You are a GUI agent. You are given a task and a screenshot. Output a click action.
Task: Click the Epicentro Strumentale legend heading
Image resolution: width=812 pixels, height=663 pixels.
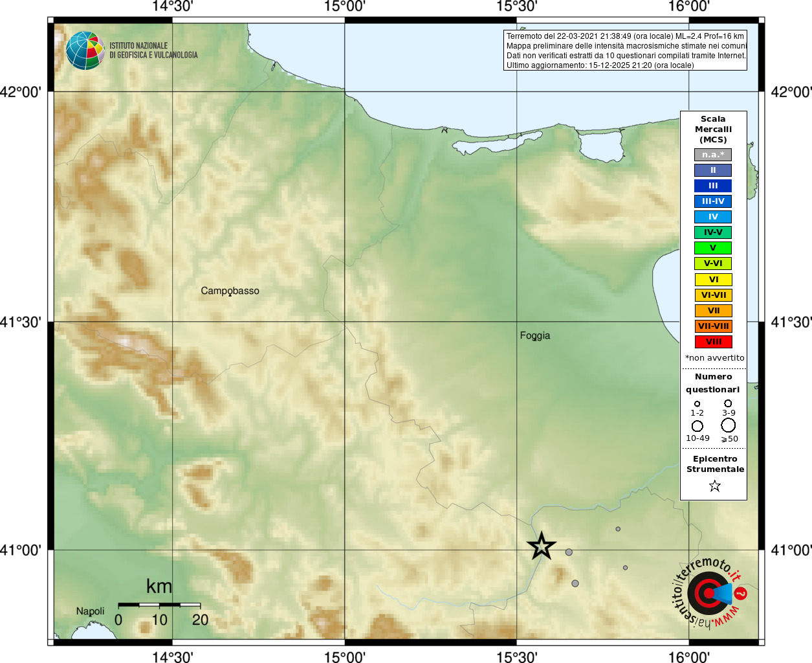pyautogui.click(x=715, y=464)
